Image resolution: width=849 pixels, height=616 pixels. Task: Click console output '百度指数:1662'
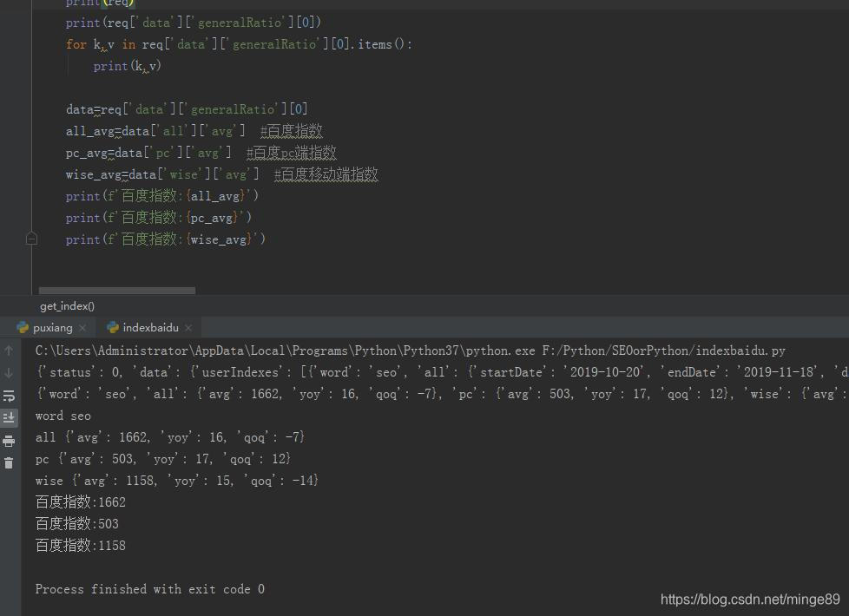[x=80, y=501]
